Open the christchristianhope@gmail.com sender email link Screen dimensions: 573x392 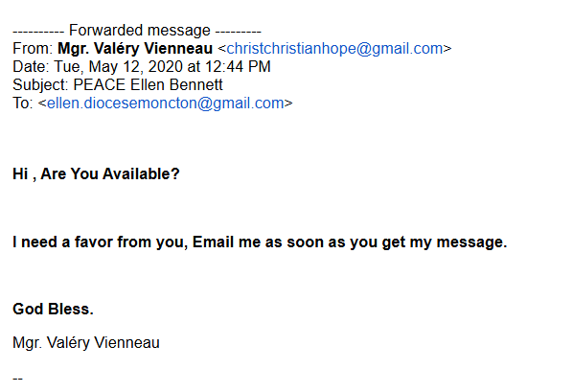334,49
